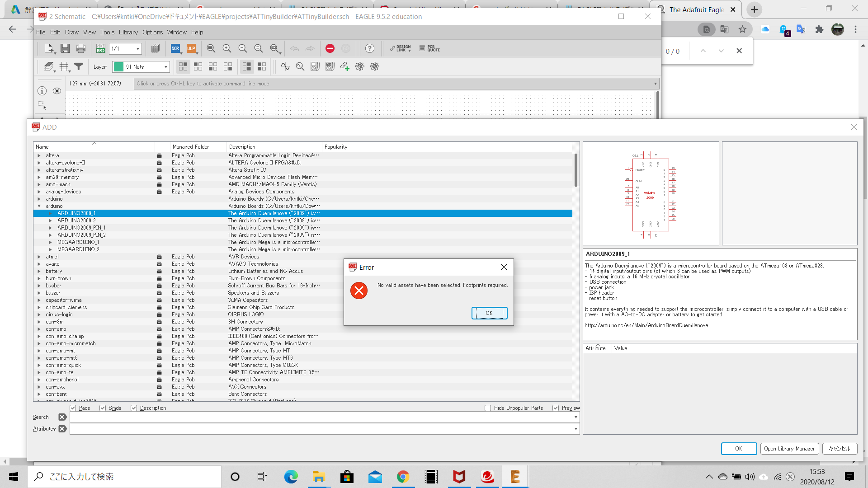This screenshot has width=868, height=488.
Task: Open Library Manager from the ADD dialog
Action: [789, 449]
